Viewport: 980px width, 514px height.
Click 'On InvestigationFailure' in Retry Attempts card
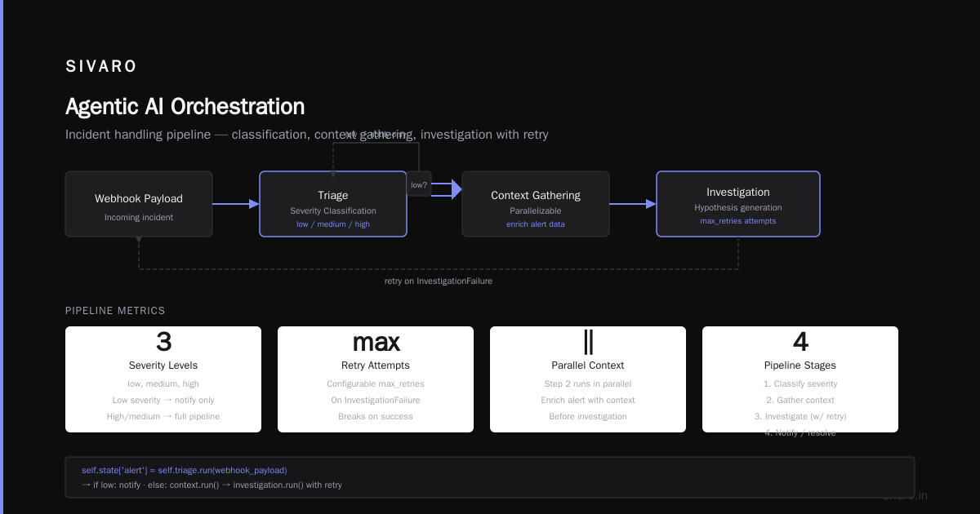pos(376,400)
